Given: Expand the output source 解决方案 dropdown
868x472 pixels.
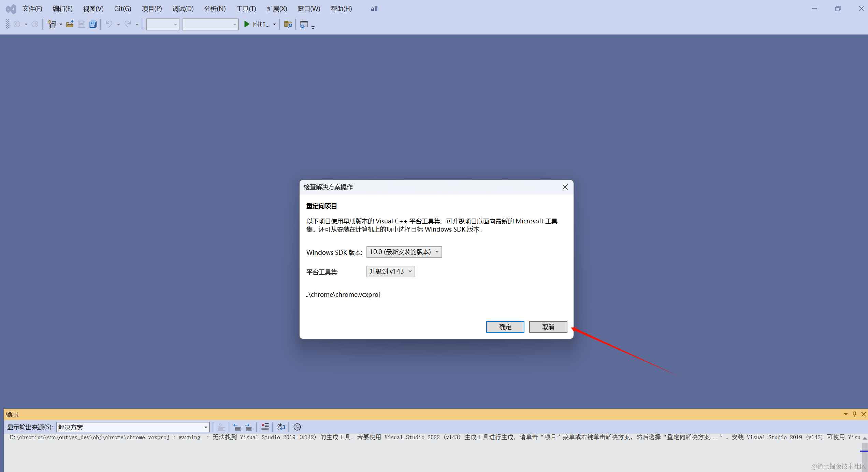Looking at the screenshot, I should (206, 427).
